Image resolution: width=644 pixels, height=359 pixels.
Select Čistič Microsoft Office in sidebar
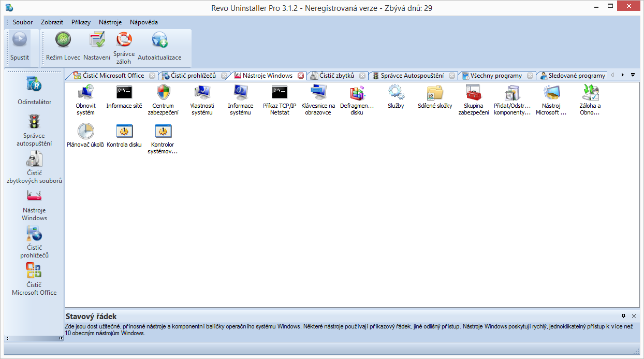[x=34, y=279]
